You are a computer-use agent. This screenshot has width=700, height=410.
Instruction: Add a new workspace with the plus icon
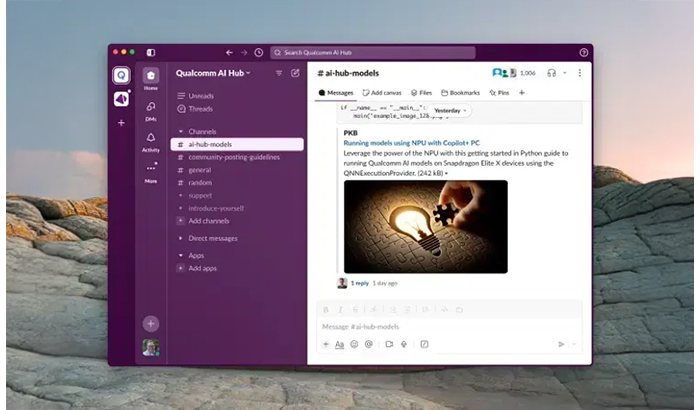(x=121, y=123)
